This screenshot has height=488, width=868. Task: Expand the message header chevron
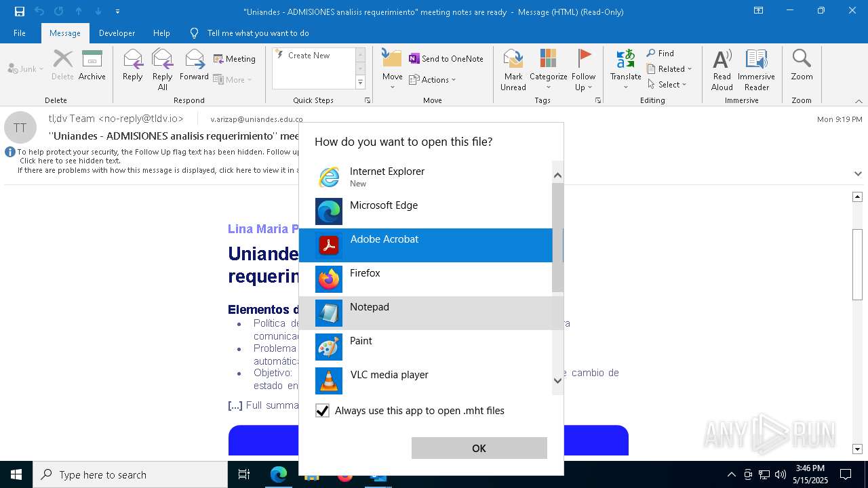[x=858, y=174]
